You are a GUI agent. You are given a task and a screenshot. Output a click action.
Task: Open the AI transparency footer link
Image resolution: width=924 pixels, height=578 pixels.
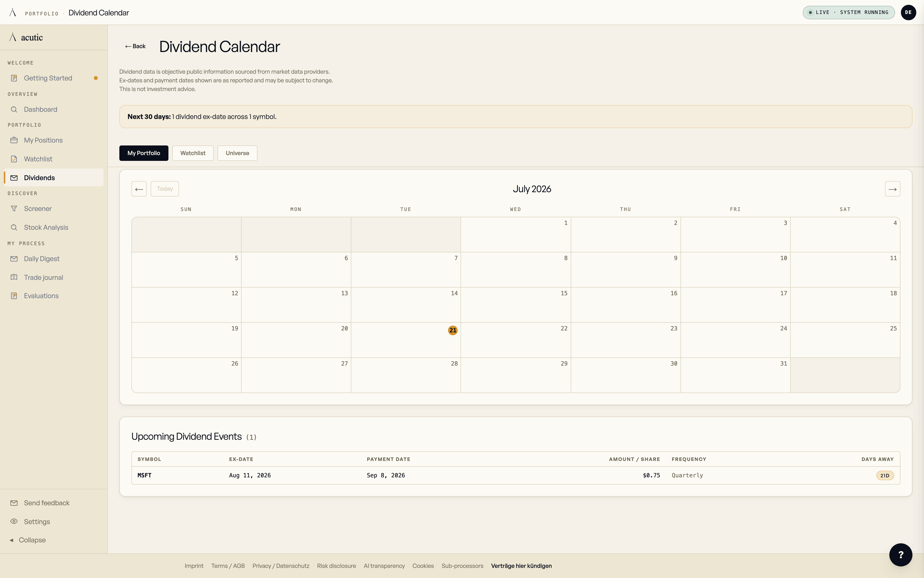tap(384, 566)
